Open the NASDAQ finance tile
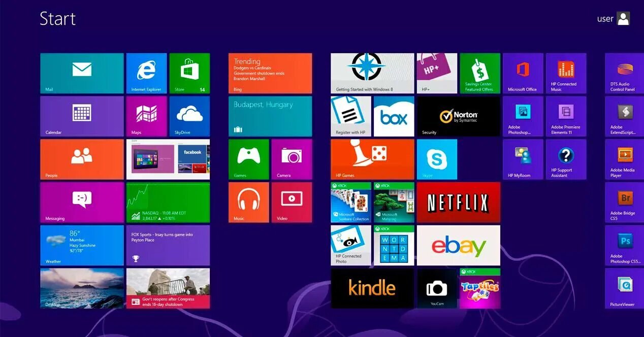The width and height of the screenshot is (644, 337). click(x=168, y=203)
